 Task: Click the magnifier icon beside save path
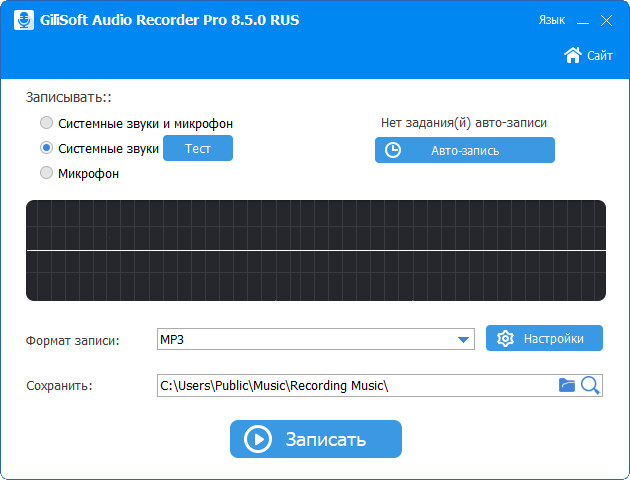(x=590, y=385)
